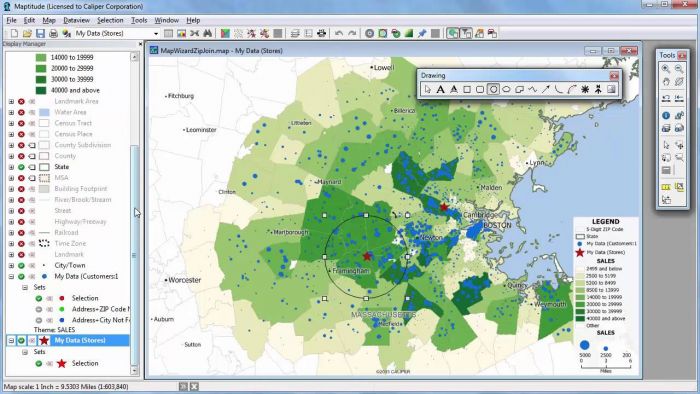
Task: Hide the City/Town layer
Action: click(21, 265)
